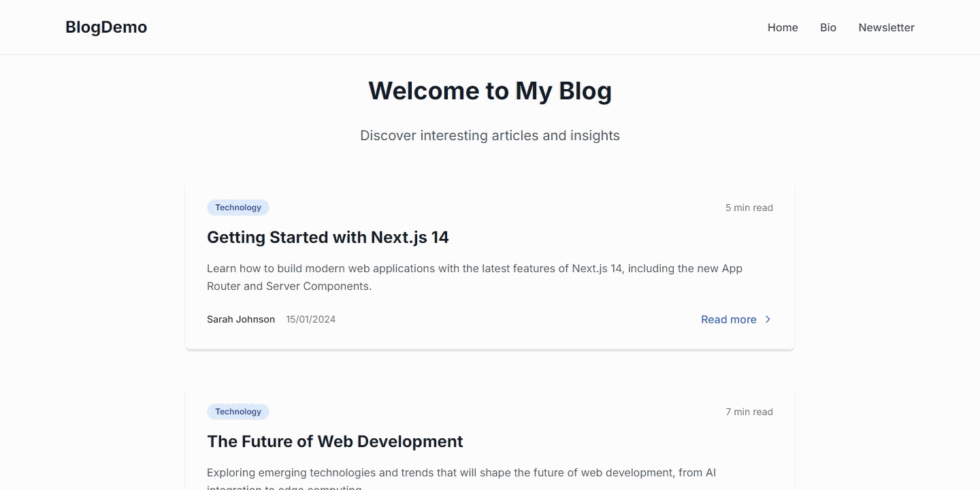Click the 5 min read label
The image size is (980, 490).
coord(749,208)
